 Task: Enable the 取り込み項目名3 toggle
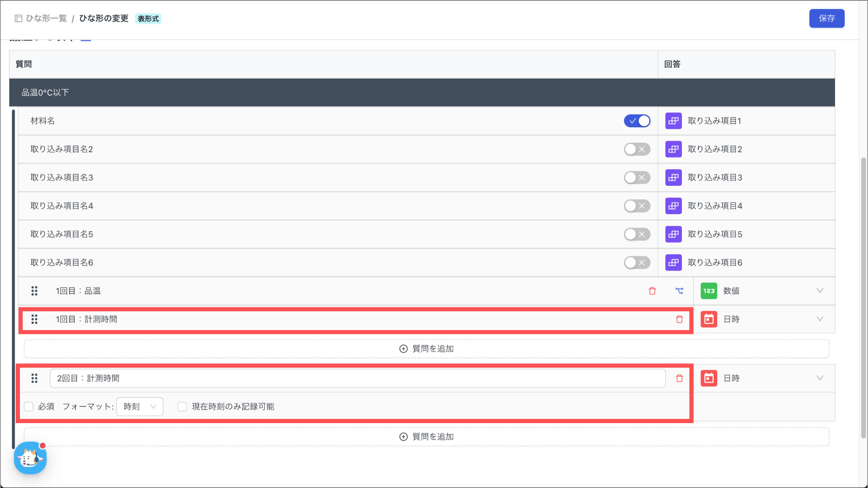point(637,178)
